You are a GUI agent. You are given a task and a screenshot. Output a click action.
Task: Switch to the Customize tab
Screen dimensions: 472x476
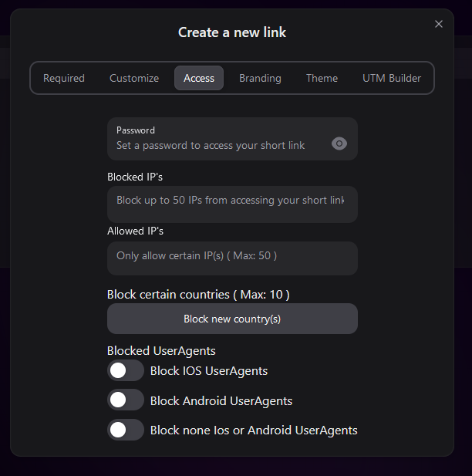pos(134,78)
